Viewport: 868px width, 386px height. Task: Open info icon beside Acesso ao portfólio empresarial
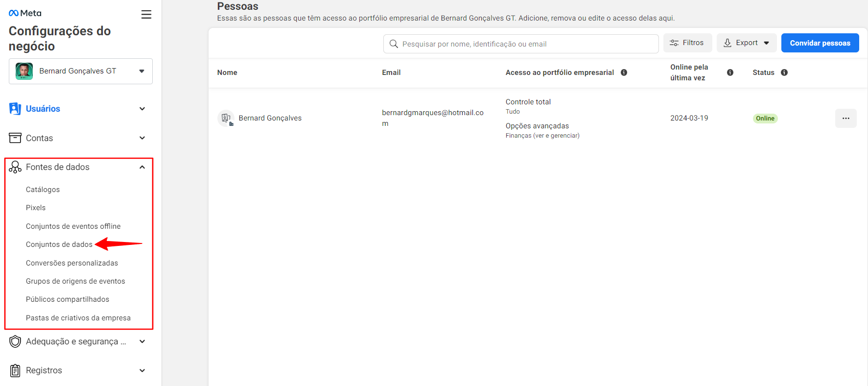(624, 72)
